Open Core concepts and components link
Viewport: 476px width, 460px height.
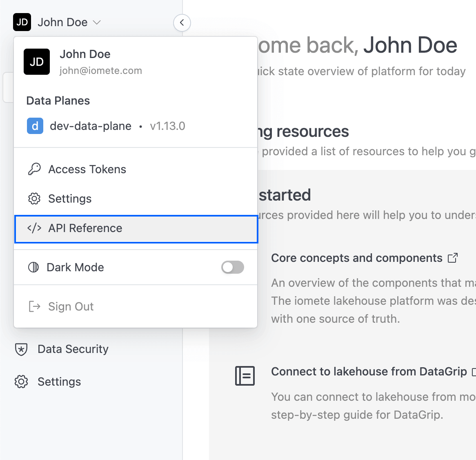click(x=357, y=258)
